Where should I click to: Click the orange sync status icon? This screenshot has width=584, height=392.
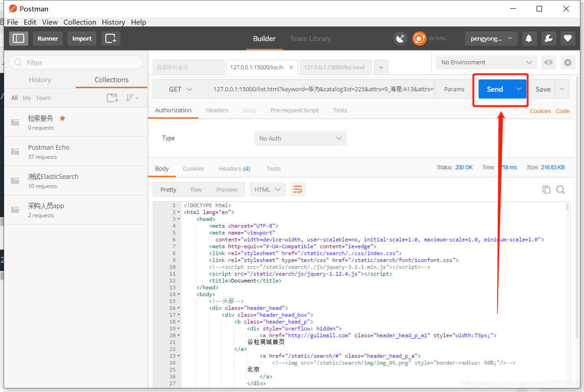[419, 39]
